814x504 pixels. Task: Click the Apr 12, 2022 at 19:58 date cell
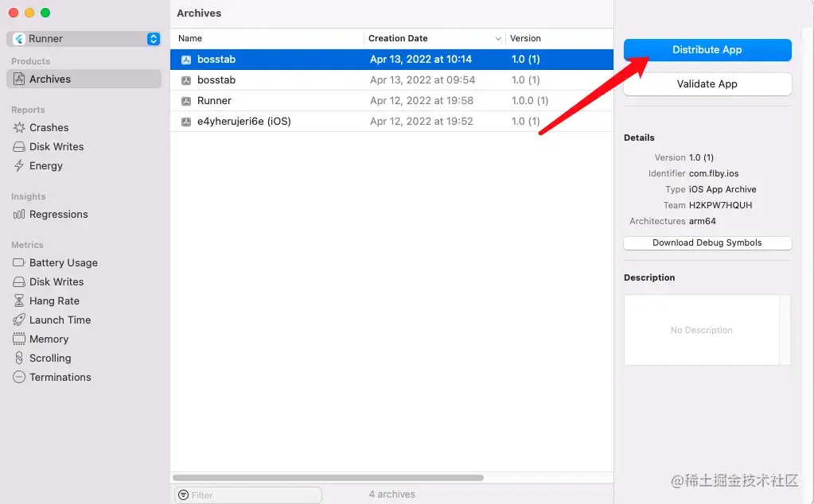(422, 101)
